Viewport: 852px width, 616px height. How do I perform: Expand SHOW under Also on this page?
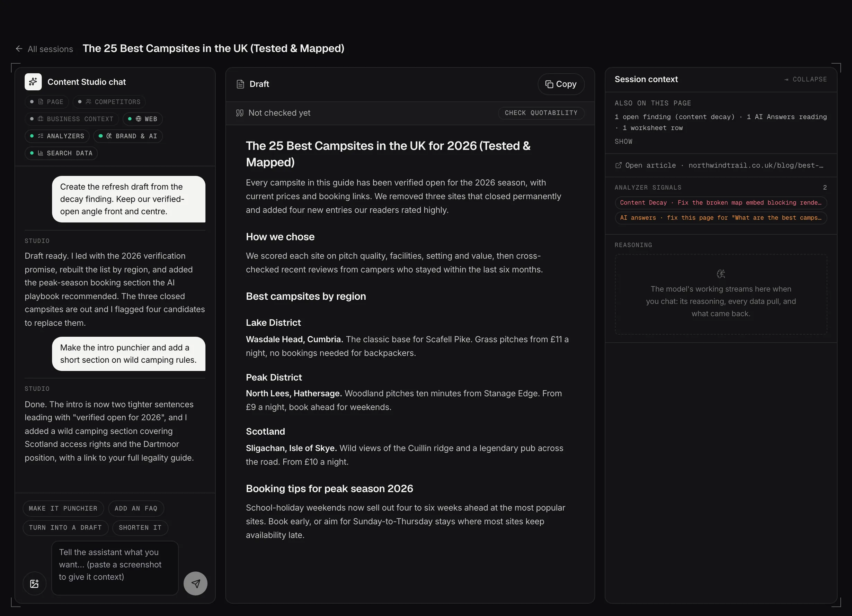click(623, 142)
